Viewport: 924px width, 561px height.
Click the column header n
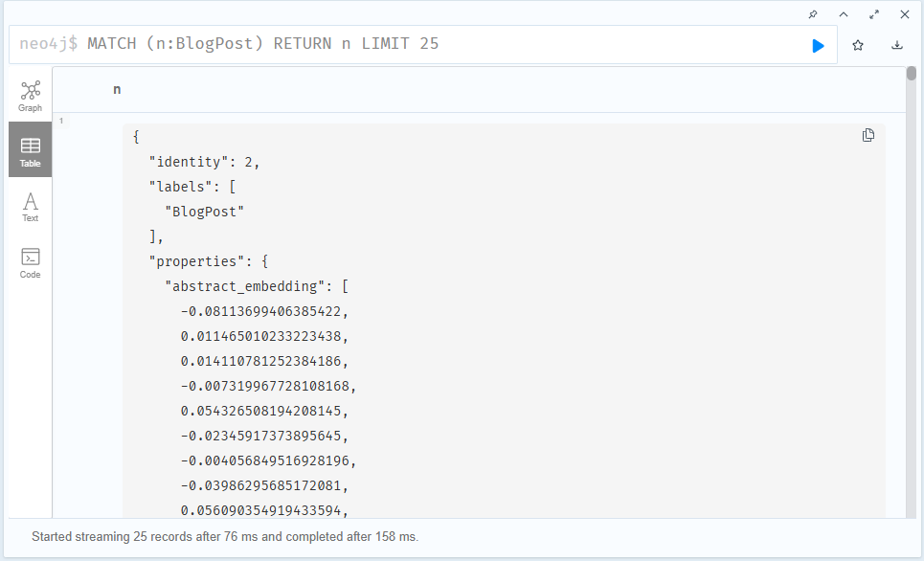[117, 90]
